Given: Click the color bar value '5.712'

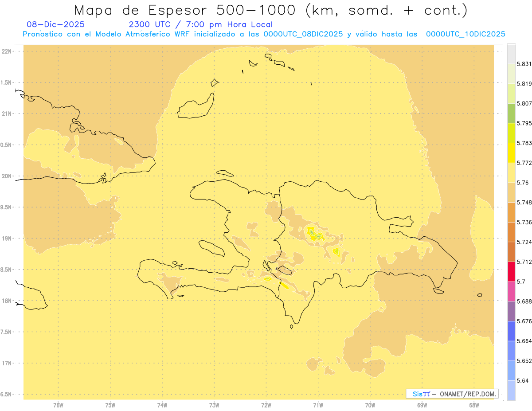Looking at the screenshot, I should click(525, 262).
